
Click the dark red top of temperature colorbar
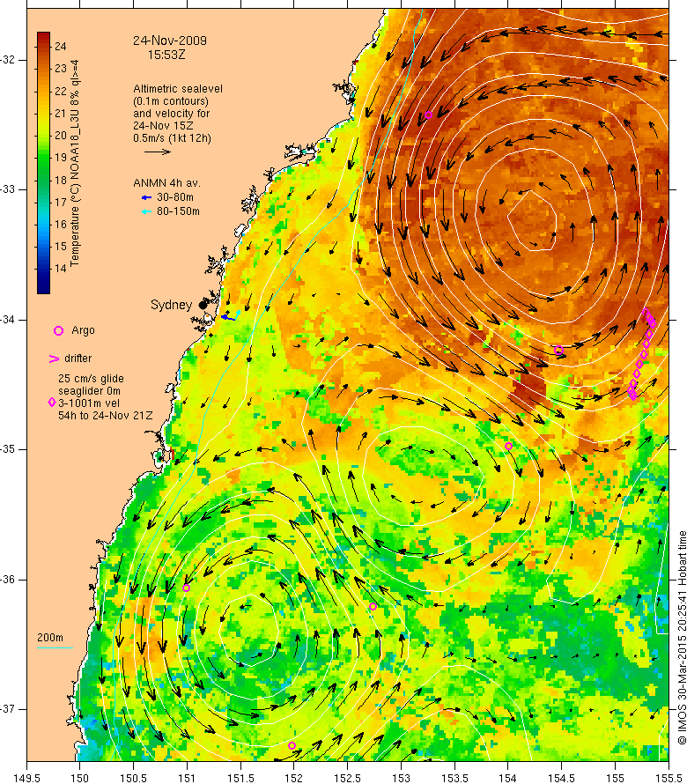point(43,36)
